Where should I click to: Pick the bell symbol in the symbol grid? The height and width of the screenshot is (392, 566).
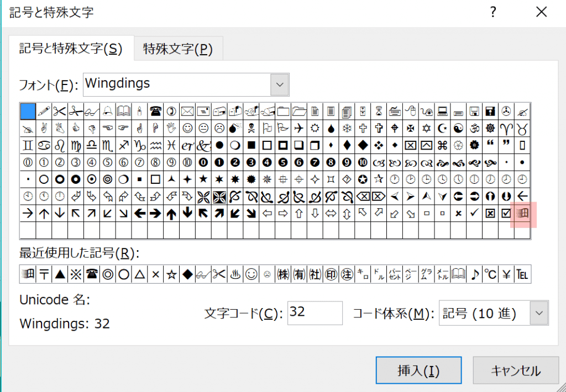point(108,111)
